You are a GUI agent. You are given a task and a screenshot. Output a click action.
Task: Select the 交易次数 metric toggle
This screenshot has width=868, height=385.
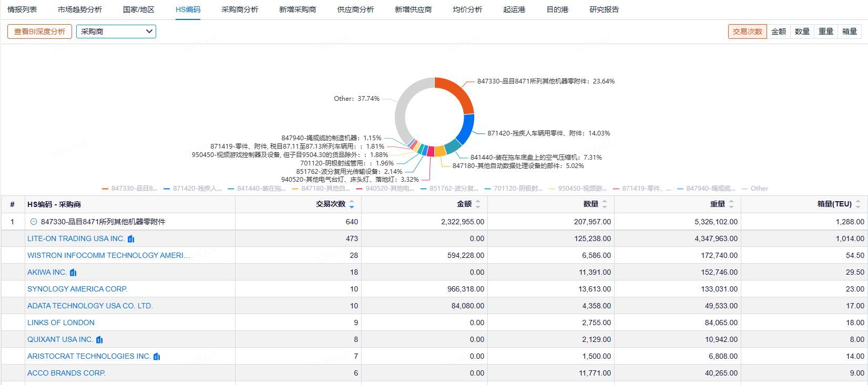pos(747,32)
